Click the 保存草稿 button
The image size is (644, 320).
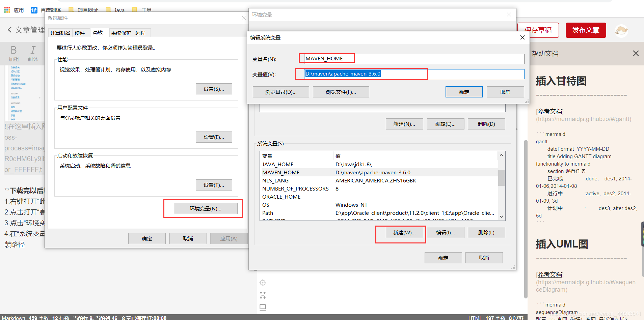pyautogui.click(x=538, y=30)
